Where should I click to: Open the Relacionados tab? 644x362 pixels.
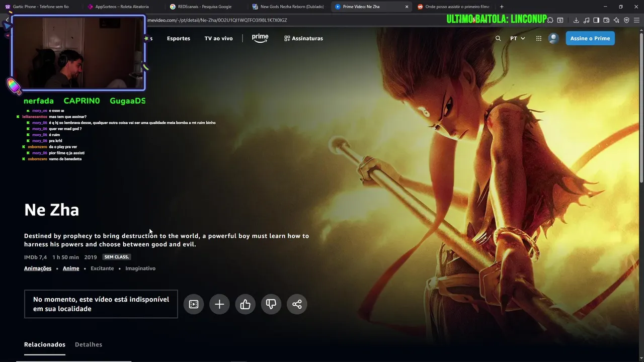(x=45, y=344)
